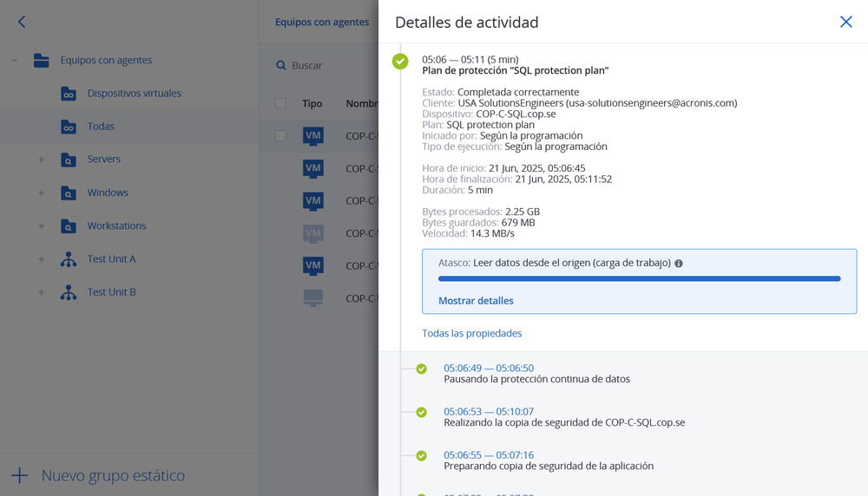The image size is (868, 496).
Task: Select Todas in the device tree
Action: [x=101, y=127]
